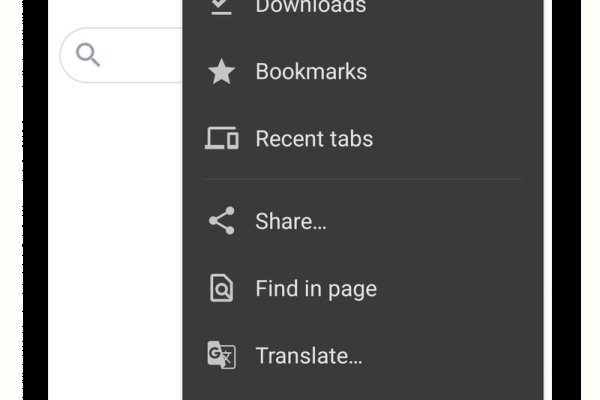
Task: Click the "Translate…" text label
Action: click(309, 355)
